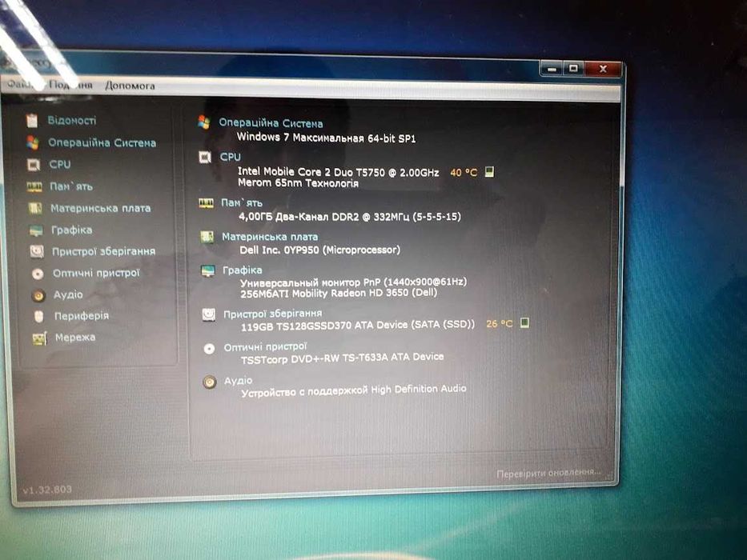Click the Відомості clipboard icon in sidebar

pos(32,121)
